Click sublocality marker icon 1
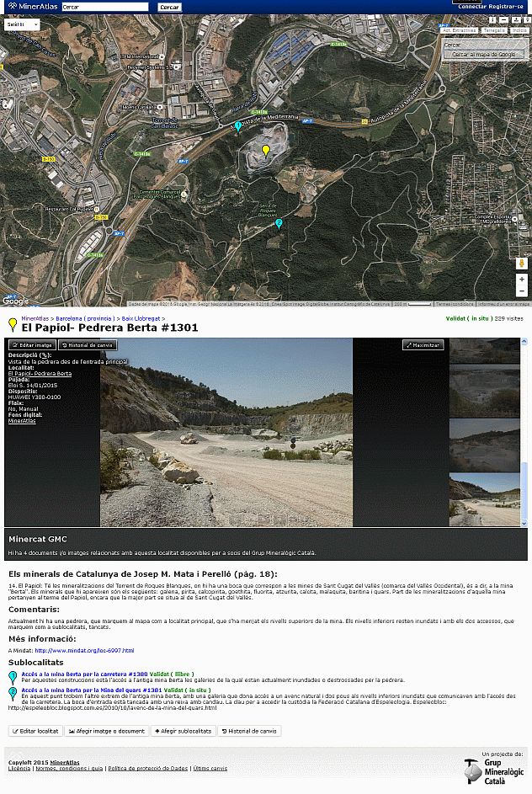 pyautogui.click(x=13, y=678)
